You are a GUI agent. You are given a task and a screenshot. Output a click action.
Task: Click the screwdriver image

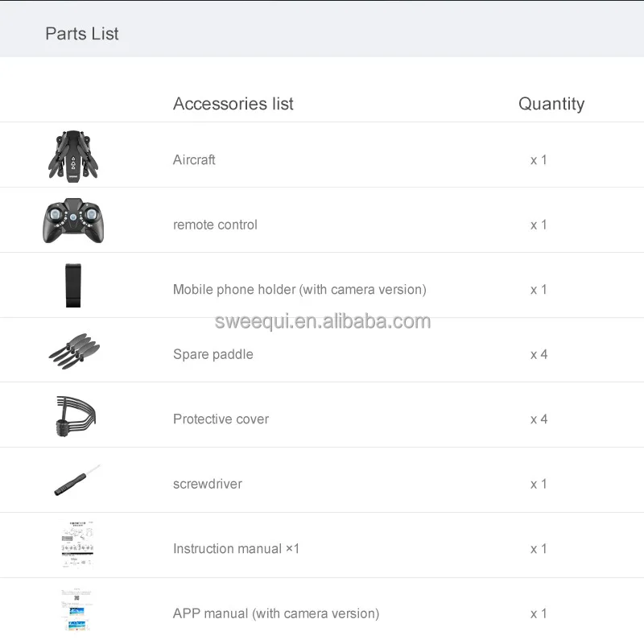tap(76, 481)
